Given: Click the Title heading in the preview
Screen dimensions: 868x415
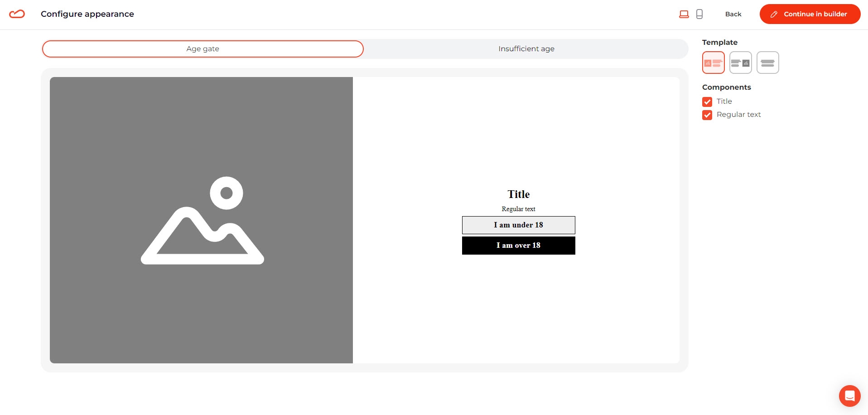Looking at the screenshot, I should [x=518, y=194].
